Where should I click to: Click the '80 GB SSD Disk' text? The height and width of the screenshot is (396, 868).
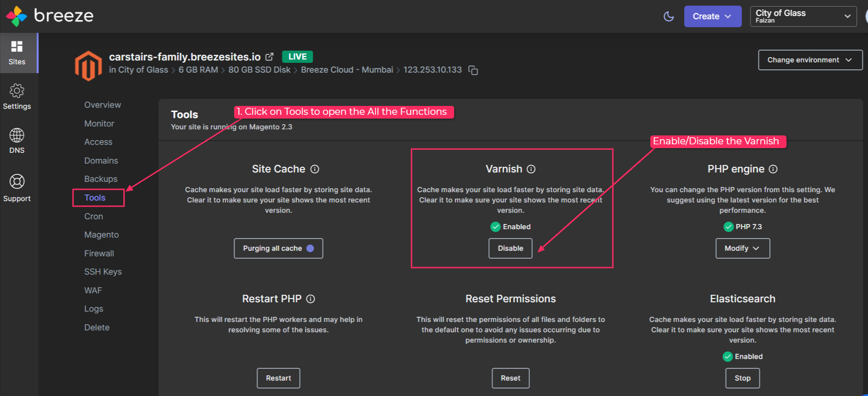259,70
